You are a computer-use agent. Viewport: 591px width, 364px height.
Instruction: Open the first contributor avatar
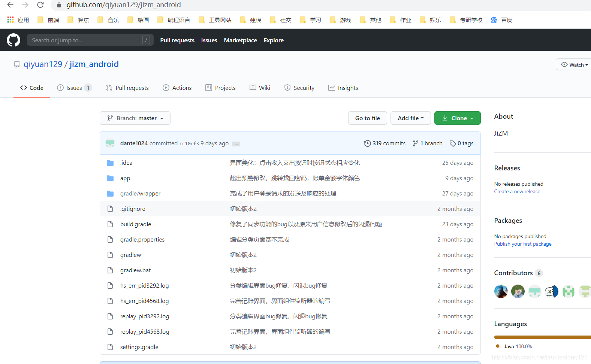(501, 291)
